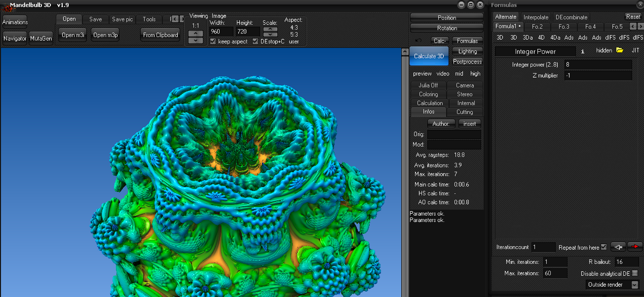This screenshot has height=297, width=644.
Task: Uncheck keep aspect
Action: point(213,41)
